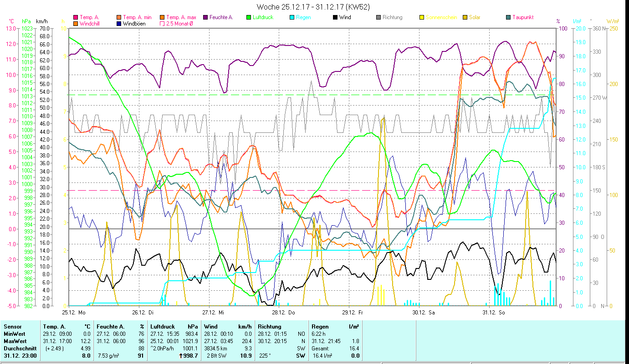Click the 'hPa' axis unit label above the chart
This screenshot has width=629, height=364.
pyautogui.click(x=27, y=21)
